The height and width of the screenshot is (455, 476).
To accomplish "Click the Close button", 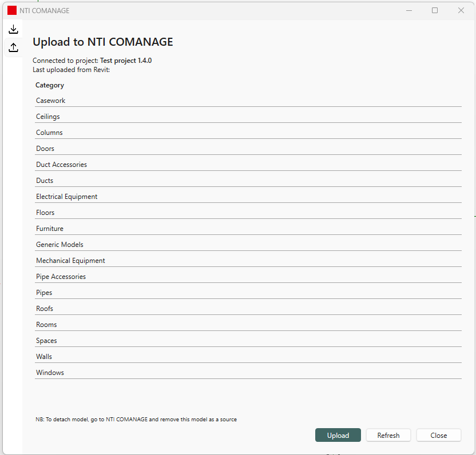I will 439,435.
